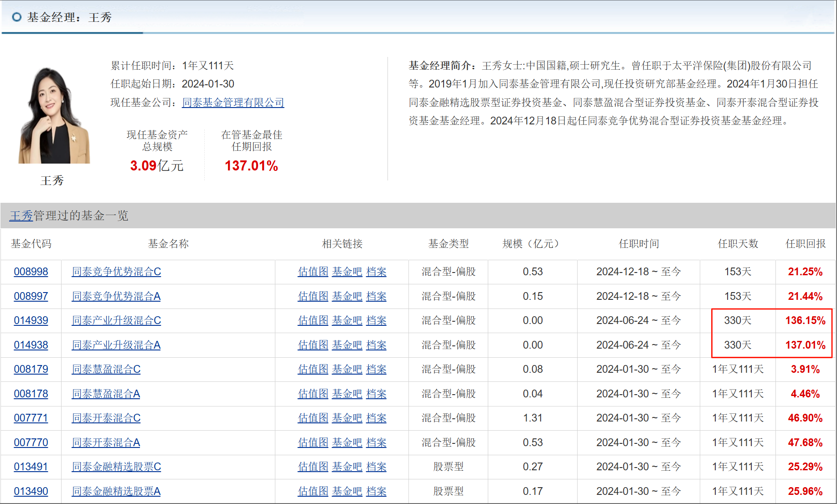837x504 pixels.
Task: Open 档案 for fund 008998
Action: (x=377, y=272)
